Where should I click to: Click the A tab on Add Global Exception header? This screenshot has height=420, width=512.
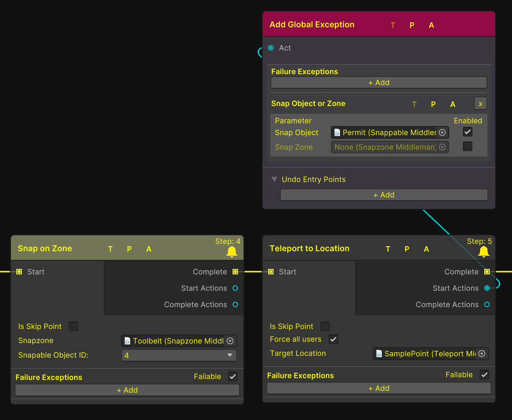(x=431, y=25)
